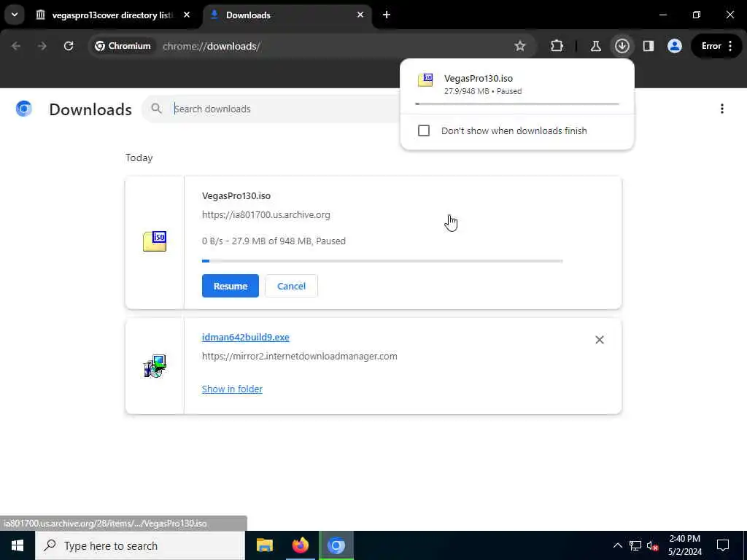Show idman642build9.exe in folder
Image resolution: width=747 pixels, height=560 pixels.
(x=232, y=389)
